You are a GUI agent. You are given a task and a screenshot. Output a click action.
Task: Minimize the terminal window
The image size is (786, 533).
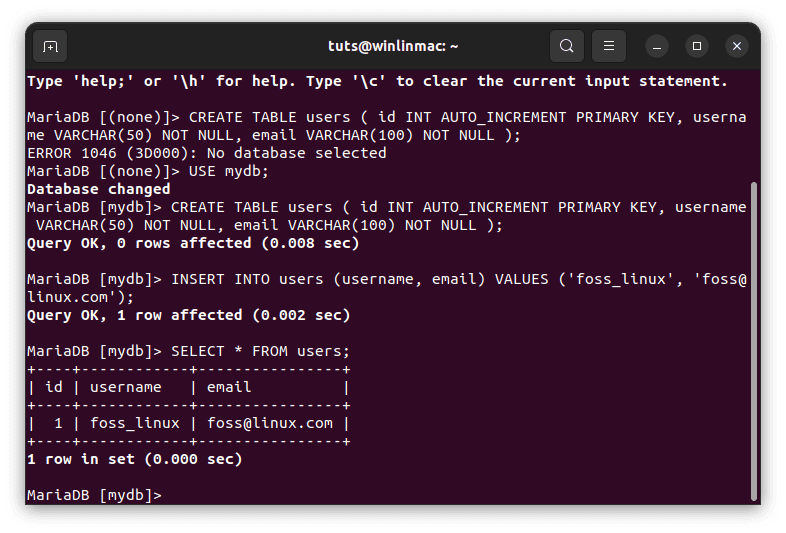pyautogui.click(x=657, y=47)
